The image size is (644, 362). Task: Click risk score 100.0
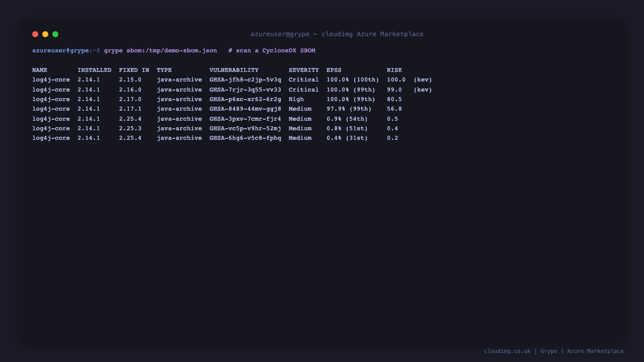pos(396,80)
